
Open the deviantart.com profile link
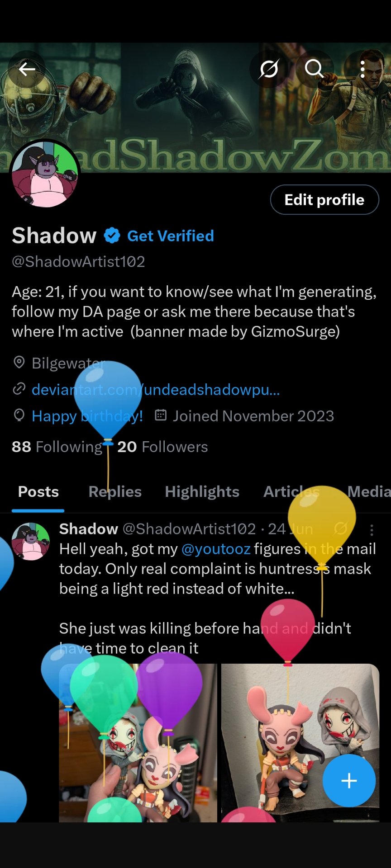click(x=156, y=389)
